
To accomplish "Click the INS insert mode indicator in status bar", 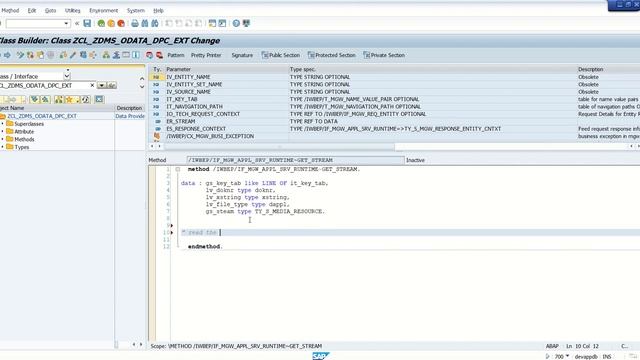I will tap(607, 356).
